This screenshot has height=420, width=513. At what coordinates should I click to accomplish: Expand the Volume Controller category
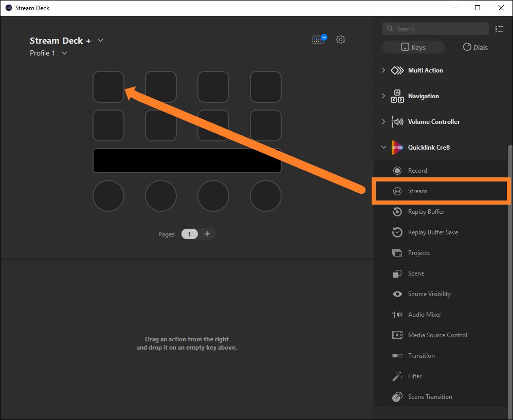pos(383,122)
